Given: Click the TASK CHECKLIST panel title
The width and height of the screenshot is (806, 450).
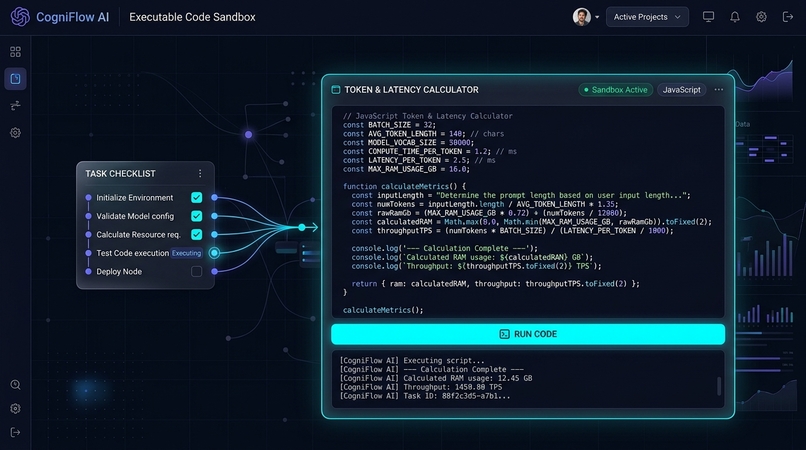Looking at the screenshot, I should (120, 174).
